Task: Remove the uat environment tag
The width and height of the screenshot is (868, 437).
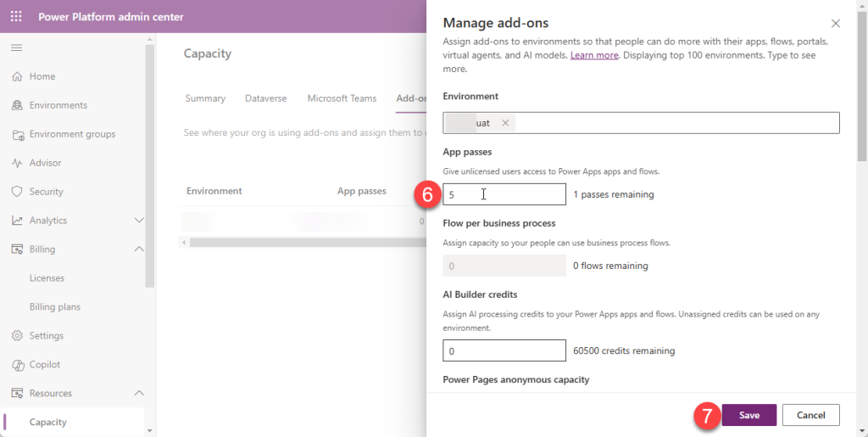Action: [505, 123]
